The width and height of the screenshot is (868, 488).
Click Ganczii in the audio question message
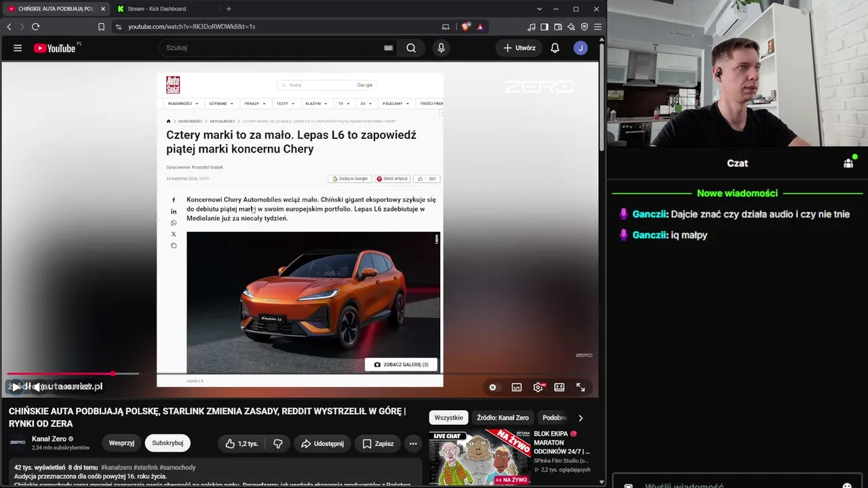(650, 214)
